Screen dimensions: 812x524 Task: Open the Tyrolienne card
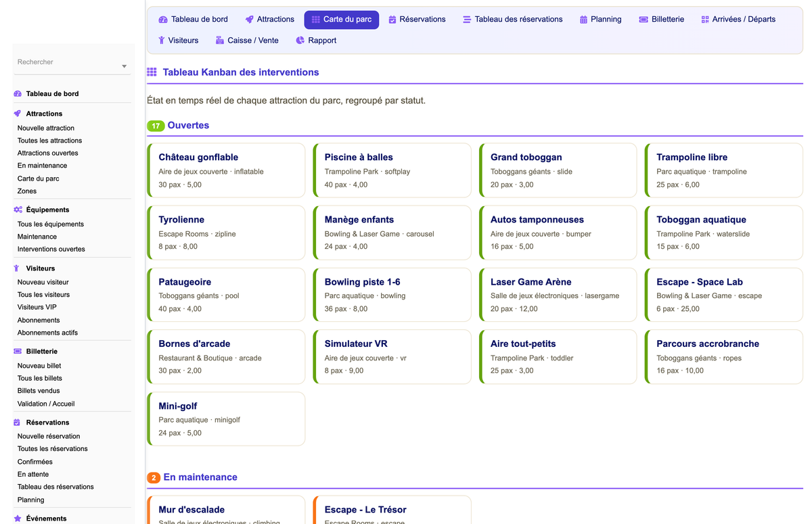226,233
